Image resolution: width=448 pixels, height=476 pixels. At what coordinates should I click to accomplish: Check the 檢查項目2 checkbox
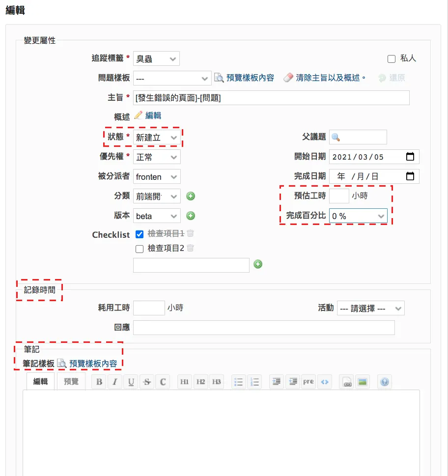click(140, 249)
